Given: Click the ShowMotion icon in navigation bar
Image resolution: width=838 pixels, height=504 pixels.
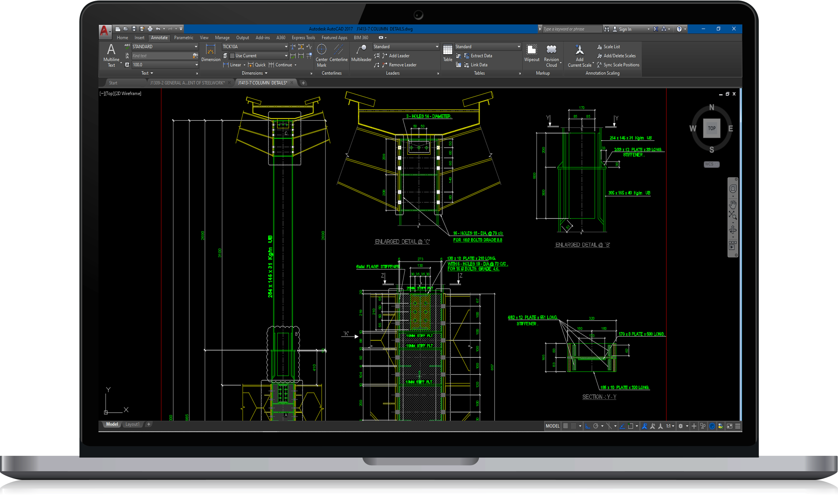Looking at the screenshot, I should click(733, 245).
